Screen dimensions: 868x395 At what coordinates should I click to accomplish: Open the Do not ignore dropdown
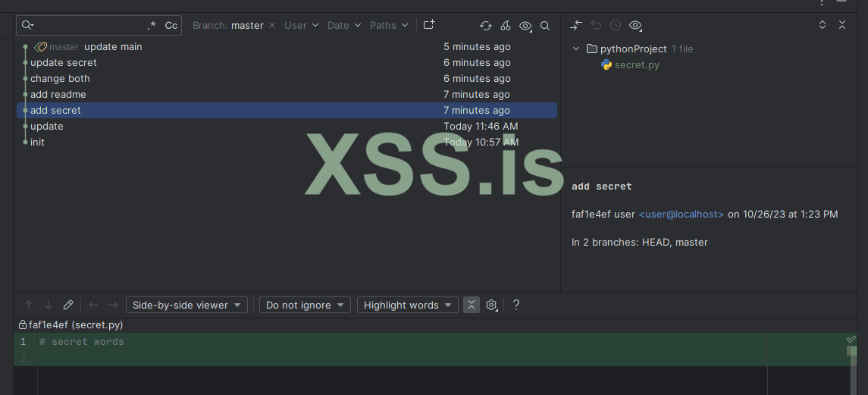(x=305, y=306)
